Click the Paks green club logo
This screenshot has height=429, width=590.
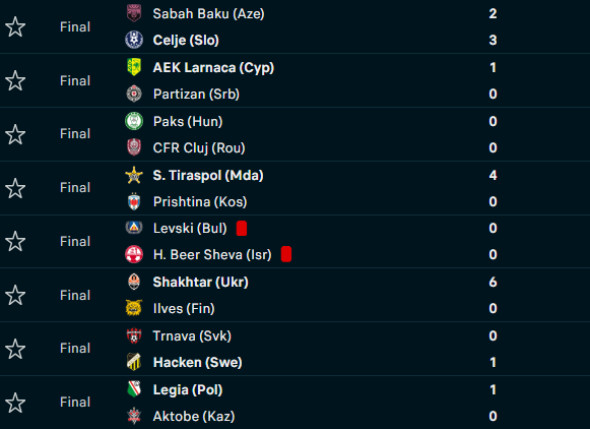(134, 121)
